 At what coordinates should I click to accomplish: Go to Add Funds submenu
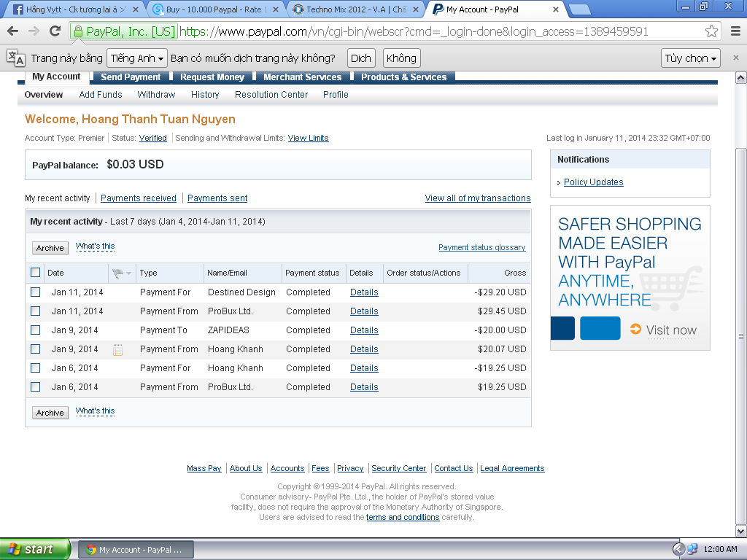tap(101, 95)
